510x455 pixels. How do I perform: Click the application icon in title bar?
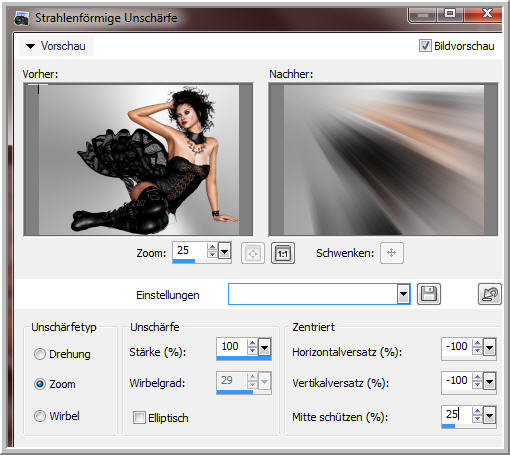click(22, 19)
